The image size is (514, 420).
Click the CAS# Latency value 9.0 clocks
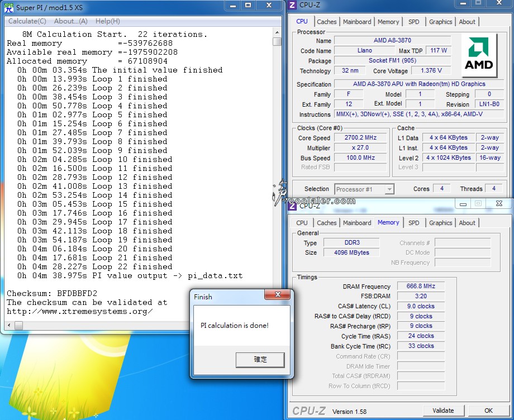(421, 306)
